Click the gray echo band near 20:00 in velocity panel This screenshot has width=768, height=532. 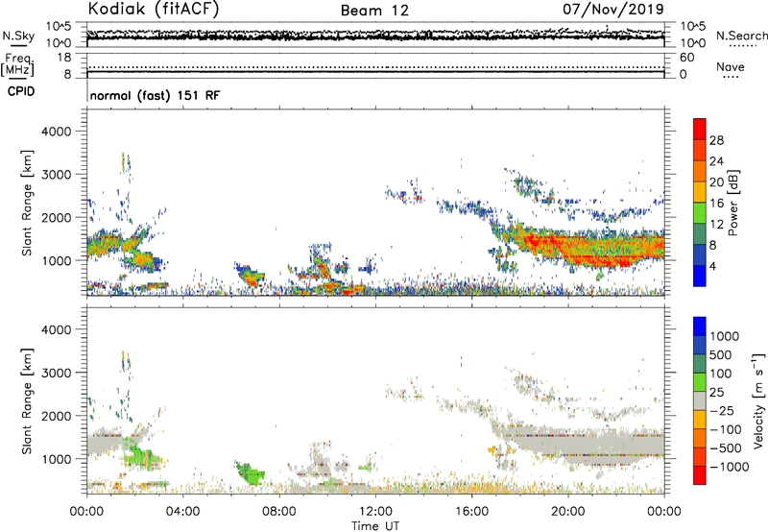click(x=588, y=445)
